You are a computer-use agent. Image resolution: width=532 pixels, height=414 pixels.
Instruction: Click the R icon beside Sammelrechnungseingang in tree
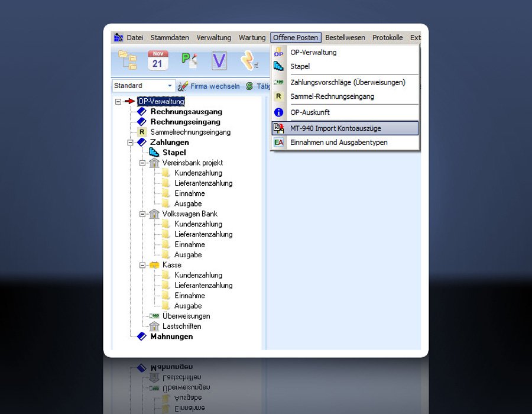142,132
